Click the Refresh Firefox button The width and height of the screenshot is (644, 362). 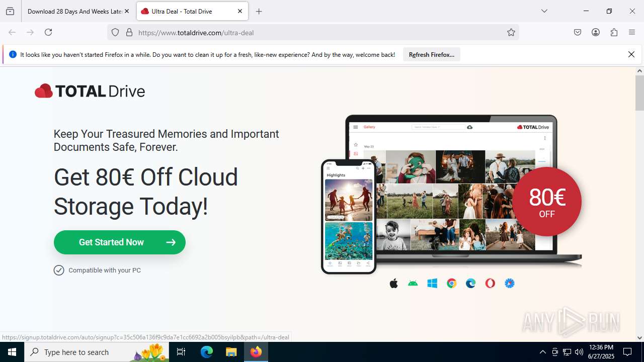click(432, 54)
